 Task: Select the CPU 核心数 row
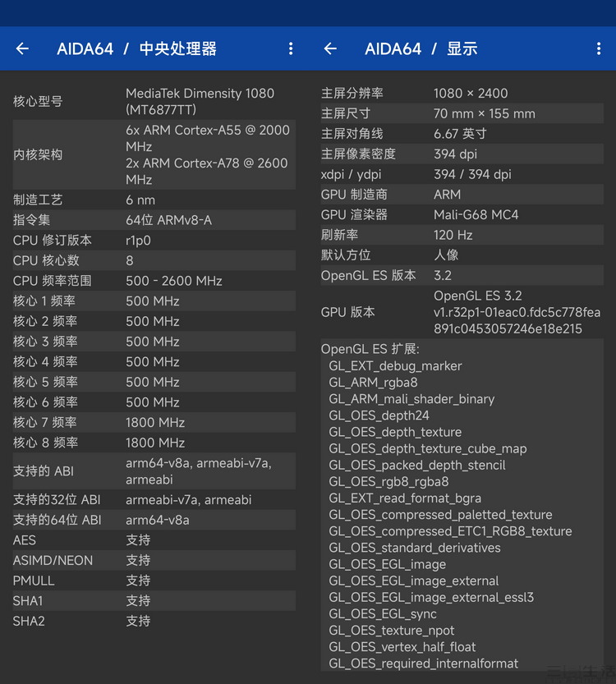click(x=154, y=260)
